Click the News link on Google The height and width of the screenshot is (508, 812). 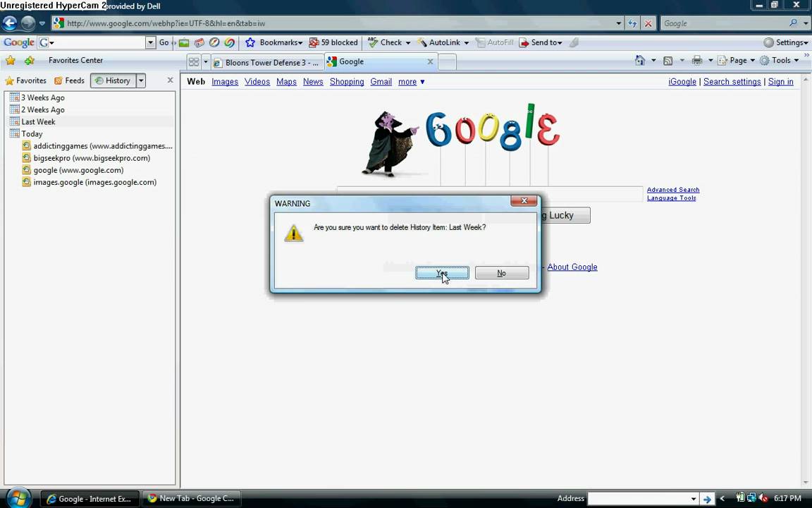pyautogui.click(x=313, y=82)
